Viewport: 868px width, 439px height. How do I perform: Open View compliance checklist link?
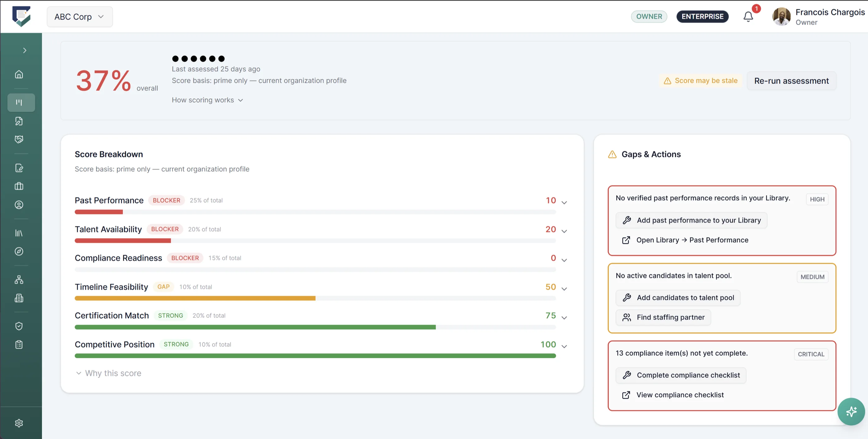click(x=673, y=395)
